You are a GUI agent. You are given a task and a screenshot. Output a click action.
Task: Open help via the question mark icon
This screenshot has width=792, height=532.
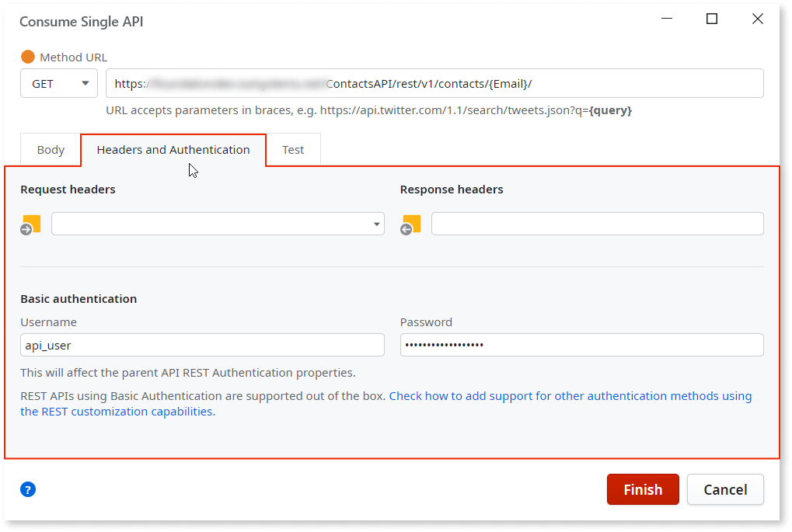tap(27, 489)
